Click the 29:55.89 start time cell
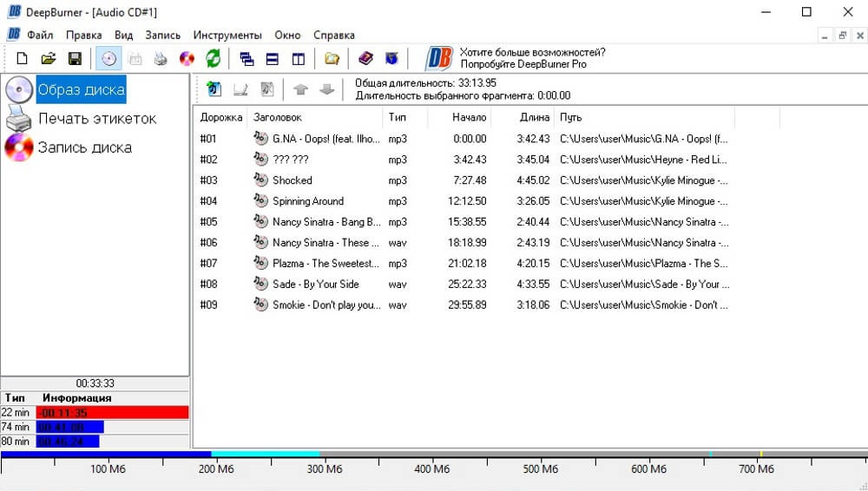868x491 pixels. click(467, 305)
